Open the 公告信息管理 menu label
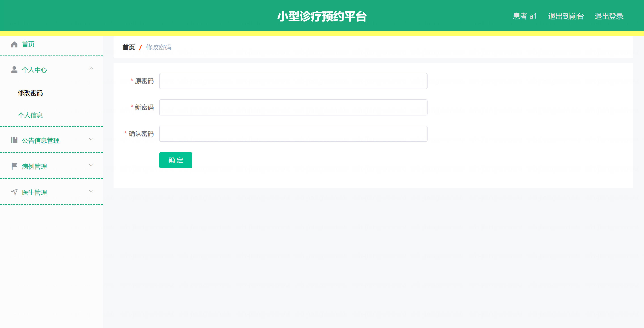Screen dimensions: 644x328 (x=40, y=141)
